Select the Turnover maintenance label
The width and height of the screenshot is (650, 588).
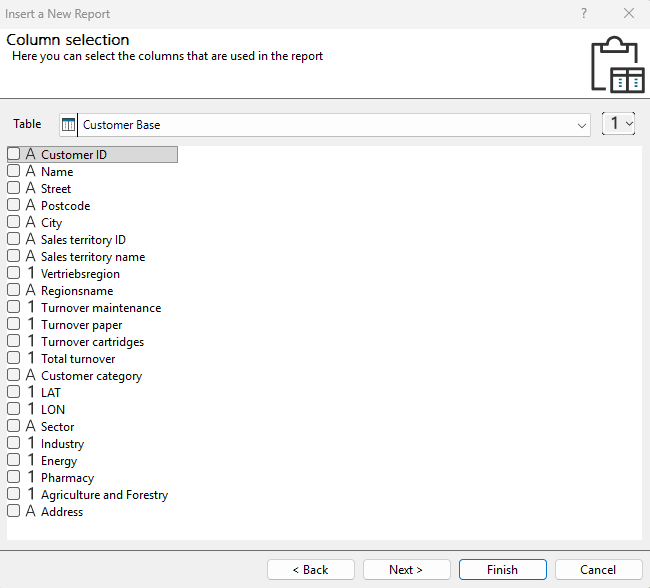click(101, 308)
